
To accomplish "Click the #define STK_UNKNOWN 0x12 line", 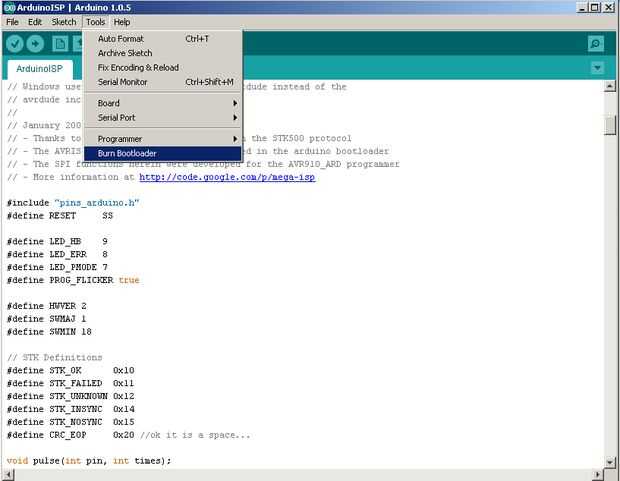I will pyautogui.click(x=70, y=396).
